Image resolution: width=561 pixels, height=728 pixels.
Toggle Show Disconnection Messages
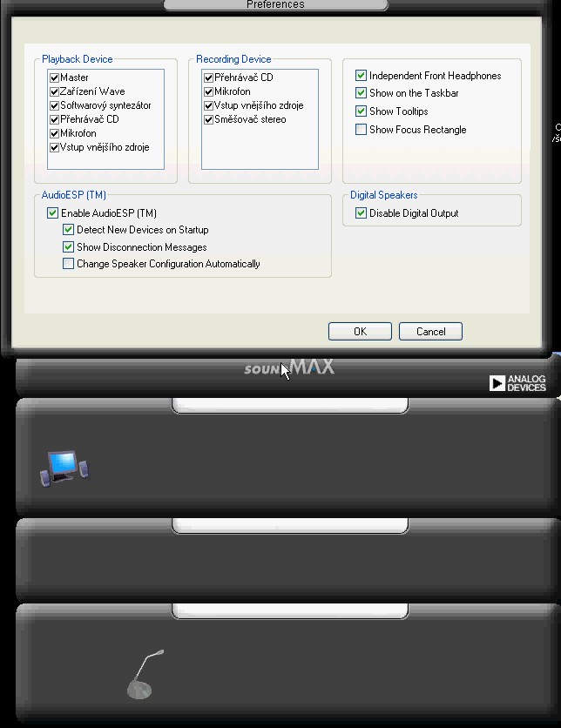pos(68,246)
